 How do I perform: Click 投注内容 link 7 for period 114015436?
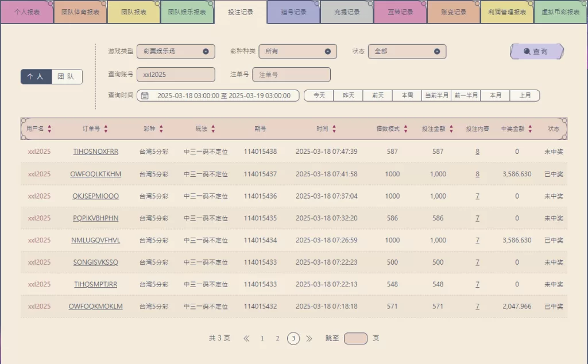pos(477,196)
